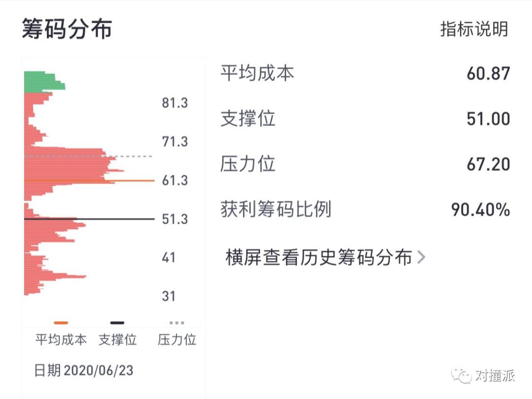Click the orange average cost line on chart
The width and height of the screenshot is (532, 399).
pyautogui.click(x=133, y=181)
